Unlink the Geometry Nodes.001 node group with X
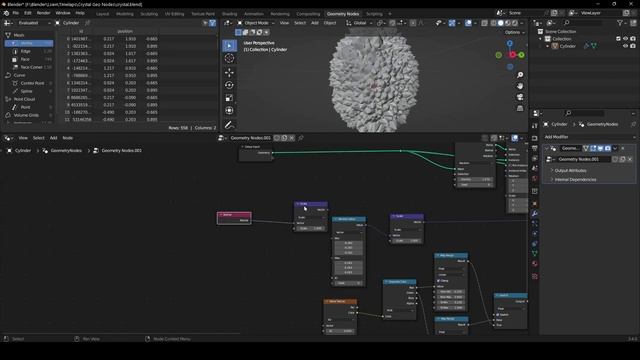 [x=291, y=138]
